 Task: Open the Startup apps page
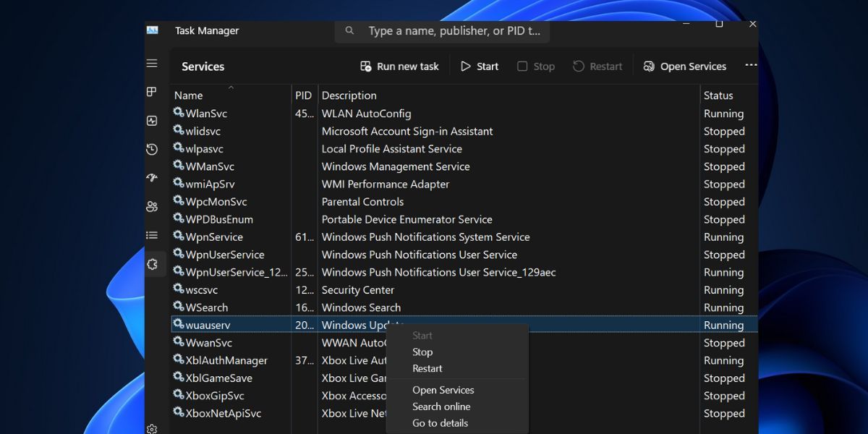pyautogui.click(x=152, y=177)
